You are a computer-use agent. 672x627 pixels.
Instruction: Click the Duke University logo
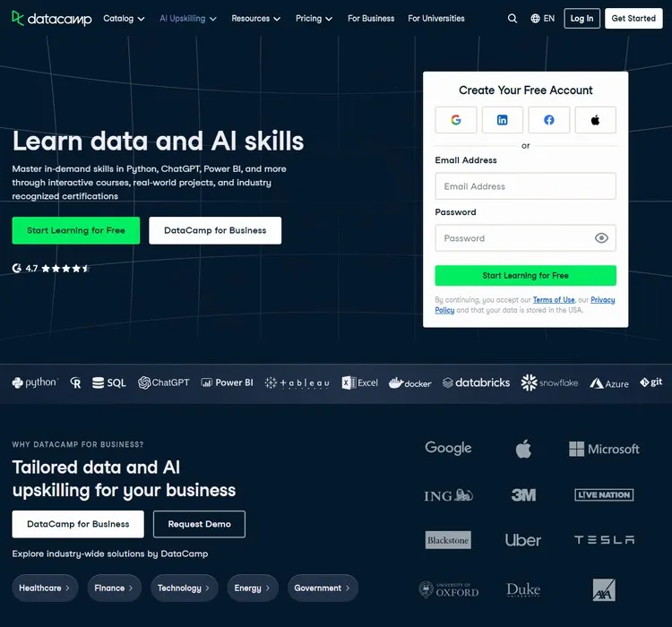(x=523, y=589)
